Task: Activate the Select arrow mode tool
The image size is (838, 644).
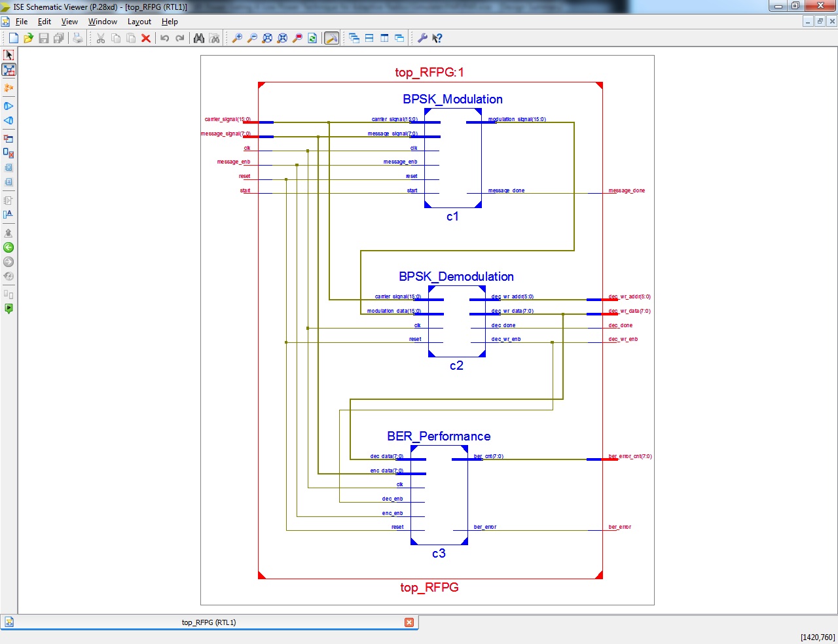Action: point(9,55)
